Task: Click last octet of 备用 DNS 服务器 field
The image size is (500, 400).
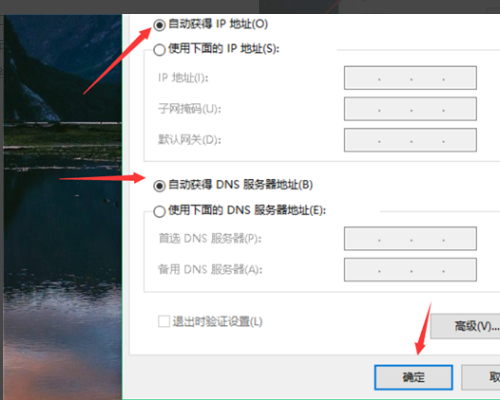Action: (459, 270)
